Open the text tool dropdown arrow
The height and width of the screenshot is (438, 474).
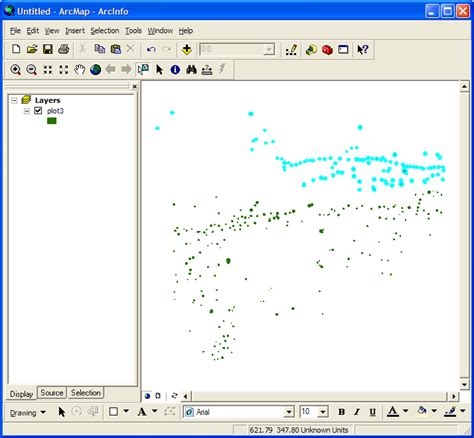155,412
